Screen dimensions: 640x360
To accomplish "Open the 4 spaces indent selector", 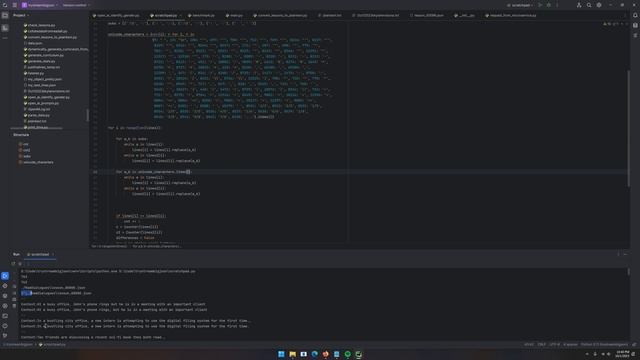I will click(x=570, y=344).
